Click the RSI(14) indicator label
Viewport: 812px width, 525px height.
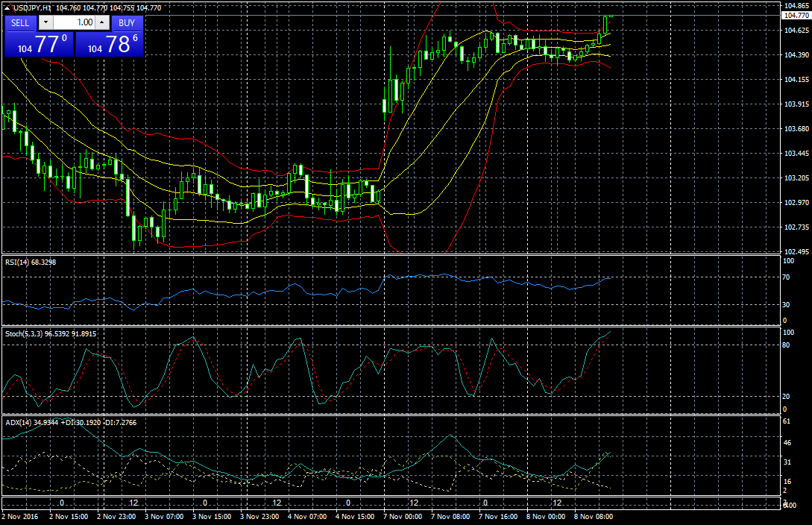tap(30, 262)
